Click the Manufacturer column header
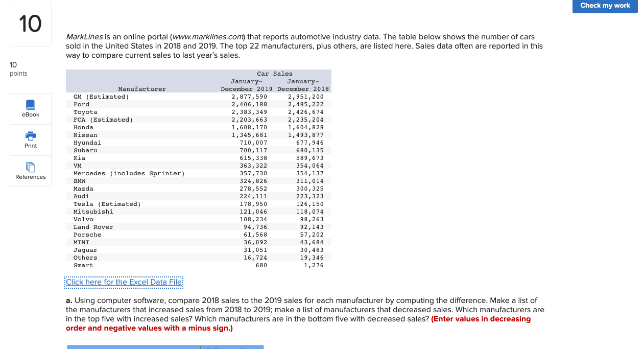 click(142, 88)
